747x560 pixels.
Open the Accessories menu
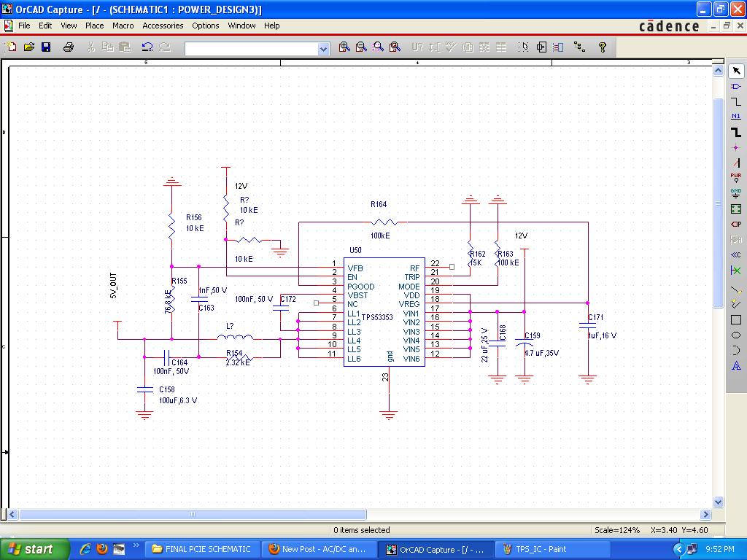[x=162, y=26]
